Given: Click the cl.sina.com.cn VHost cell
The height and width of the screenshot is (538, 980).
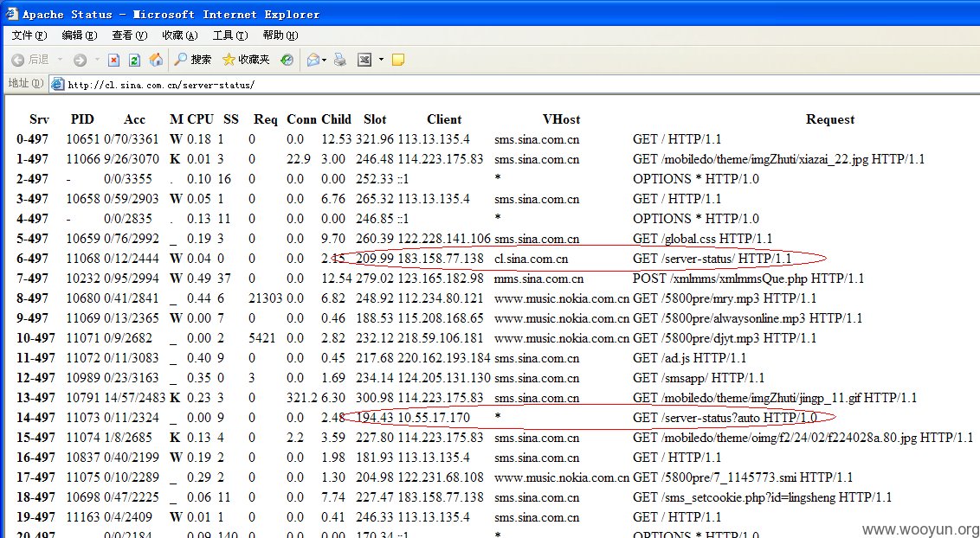Looking at the screenshot, I should click(x=532, y=259).
